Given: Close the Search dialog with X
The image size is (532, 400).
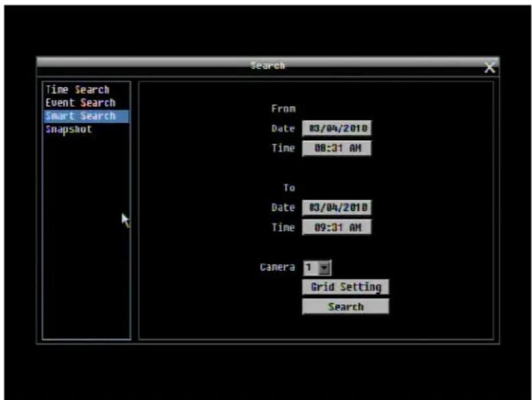Looking at the screenshot, I should (x=489, y=67).
